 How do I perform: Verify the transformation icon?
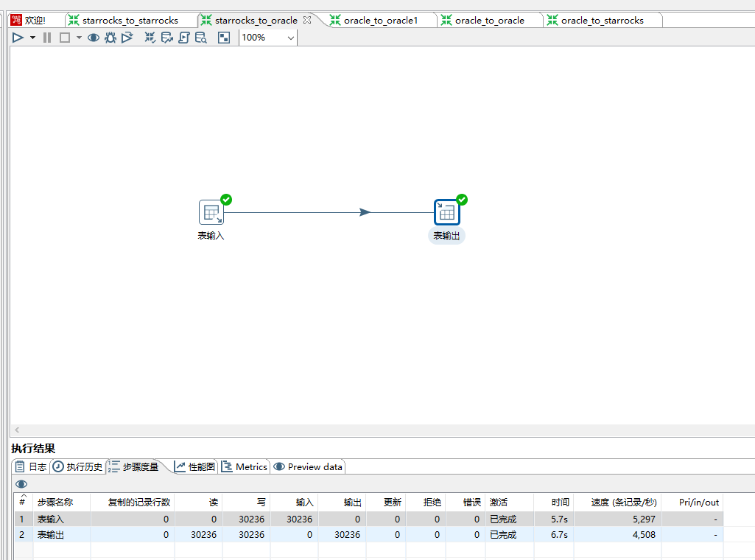coord(150,38)
